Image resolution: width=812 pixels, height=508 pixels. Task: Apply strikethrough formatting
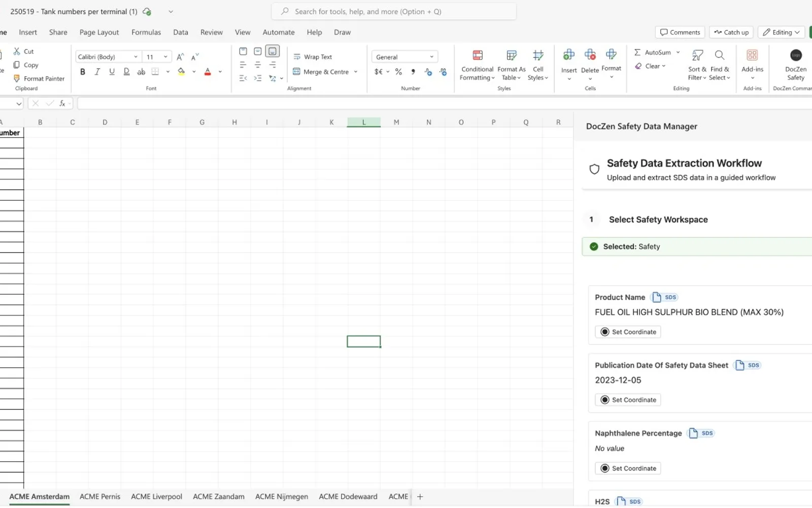click(x=141, y=72)
